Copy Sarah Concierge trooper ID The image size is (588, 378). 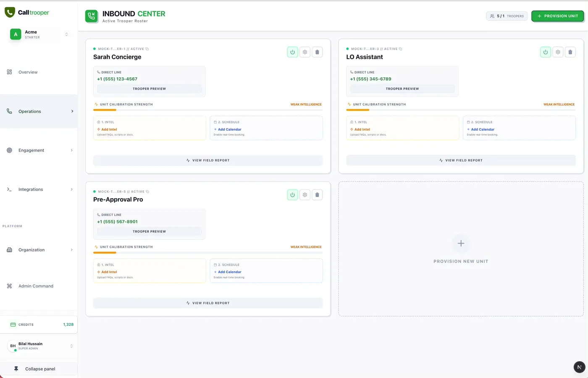[147, 49]
